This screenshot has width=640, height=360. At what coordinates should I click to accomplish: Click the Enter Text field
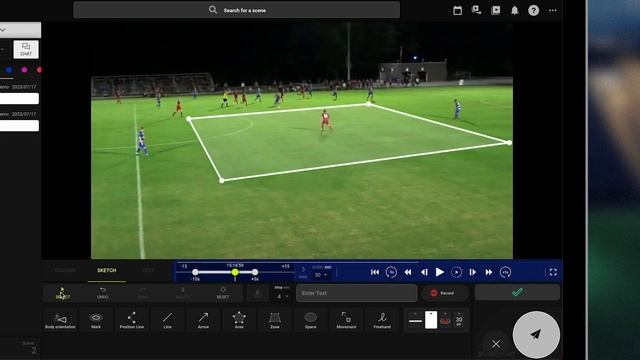(x=356, y=293)
